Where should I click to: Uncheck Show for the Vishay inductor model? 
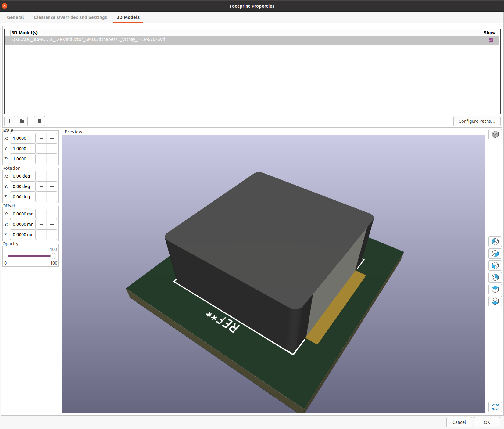[491, 40]
